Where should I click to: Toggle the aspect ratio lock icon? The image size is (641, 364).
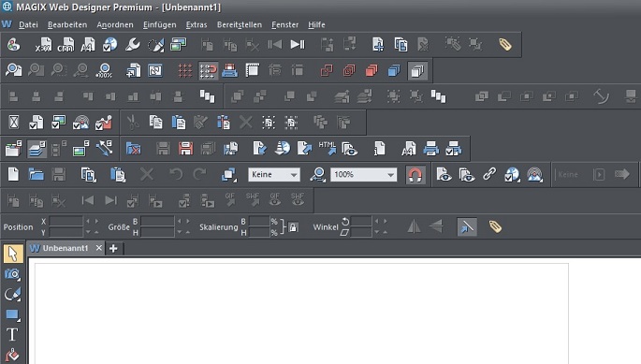click(293, 227)
